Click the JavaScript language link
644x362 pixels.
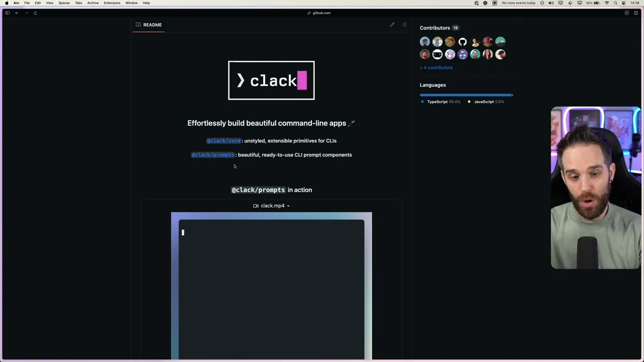(484, 102)
